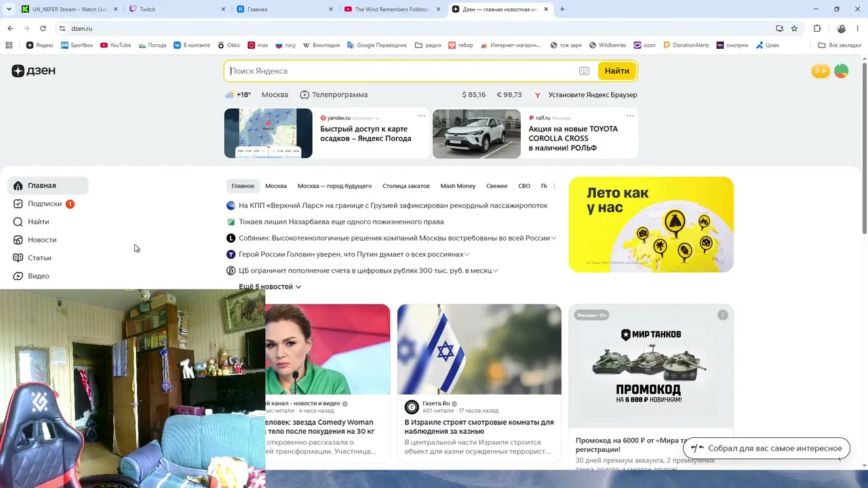Image resolution: width=868 pixels, height=488 pixels.
Task: Select the Столица закатов news tab
Action: [x=406, y=186]
